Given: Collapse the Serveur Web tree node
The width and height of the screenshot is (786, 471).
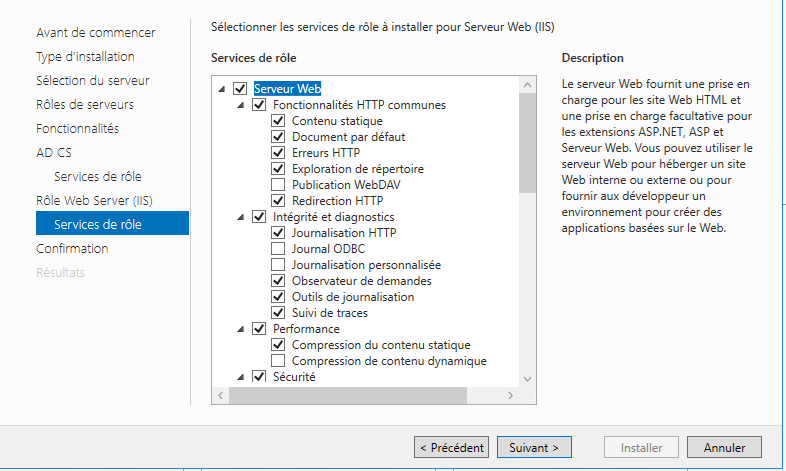Looking at the screenshot, I should [x=222, y=89].
